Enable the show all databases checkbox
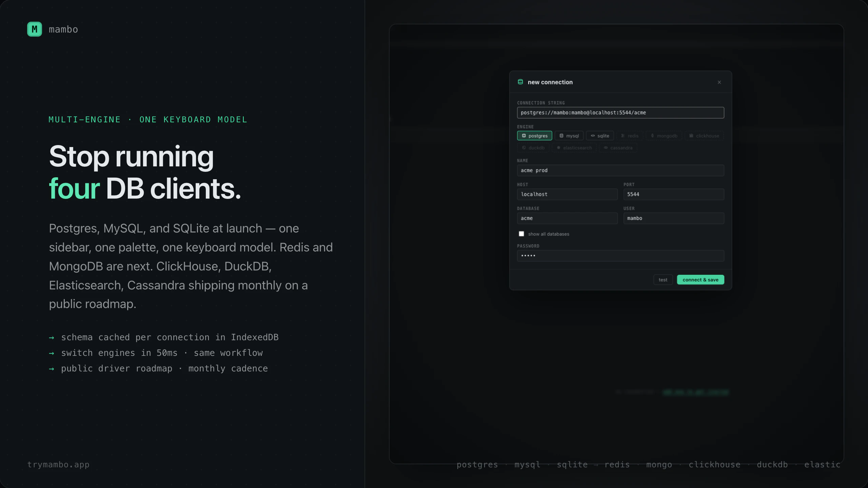The height and width of the screenshot is (488, 868). click(521, 234)
